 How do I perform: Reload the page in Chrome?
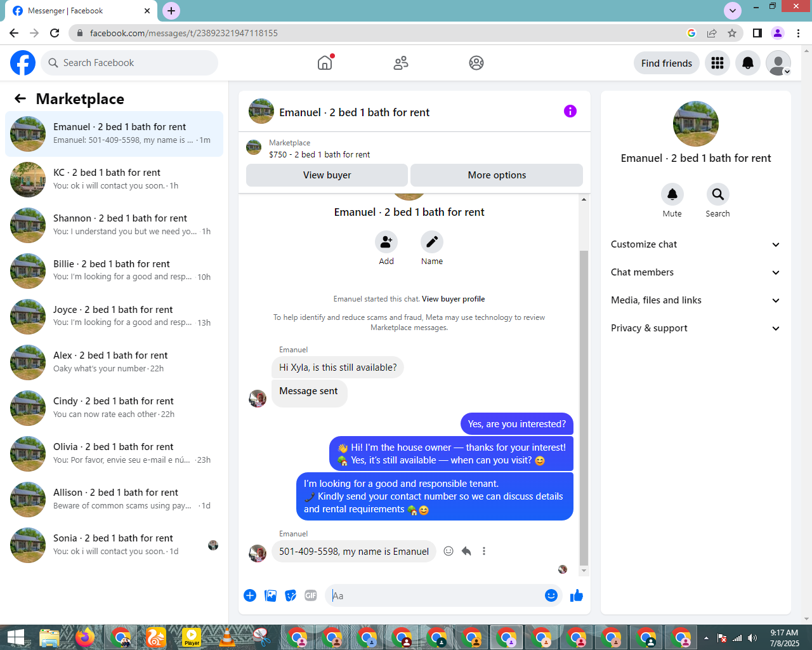[x=55, y=33]
